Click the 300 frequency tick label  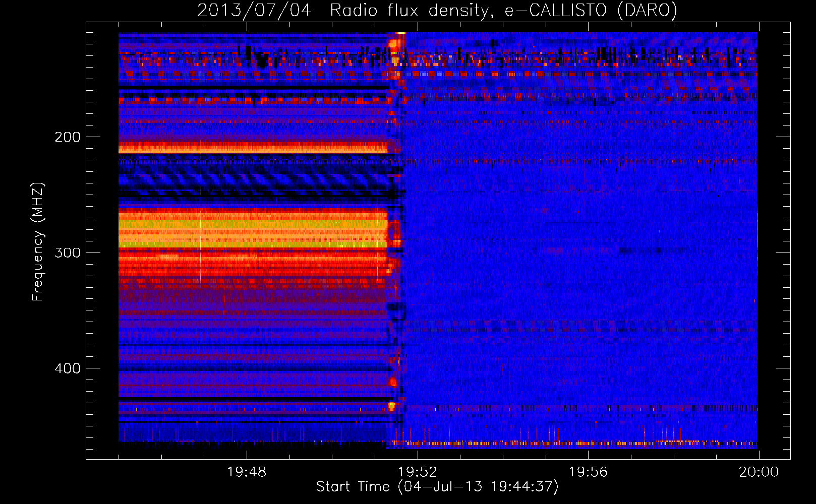point(68,253)
